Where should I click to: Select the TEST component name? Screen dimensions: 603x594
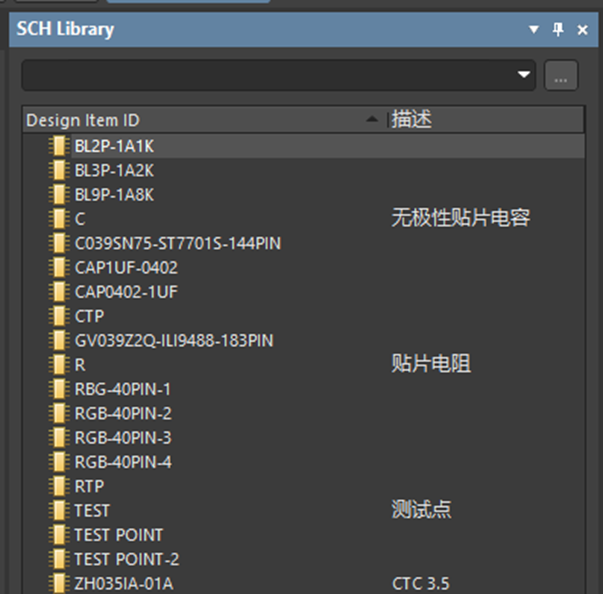92,511
